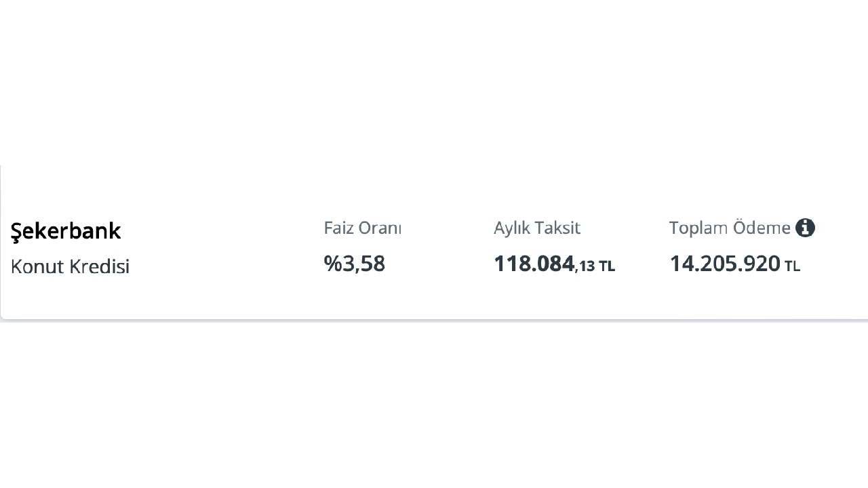The image size is (868, 488).
Task: Click the info icon beside Toplam Ödeme
Action: click(x=805, y=228)
